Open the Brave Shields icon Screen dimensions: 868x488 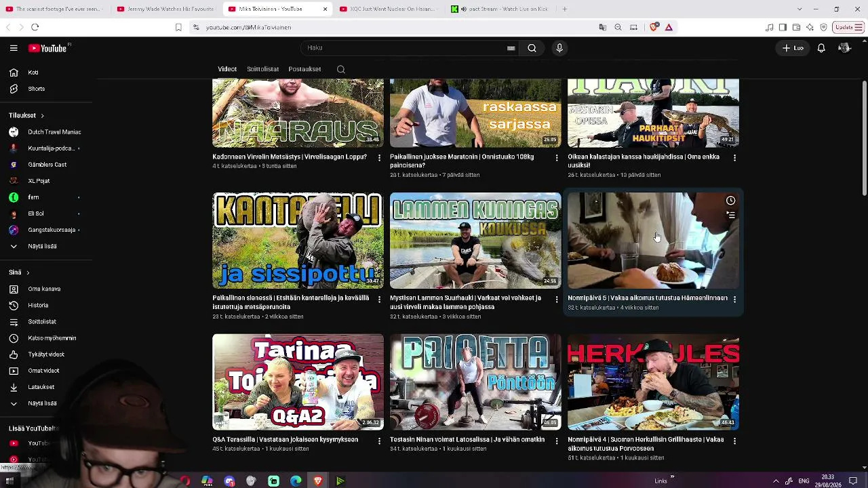click(654, 27)
